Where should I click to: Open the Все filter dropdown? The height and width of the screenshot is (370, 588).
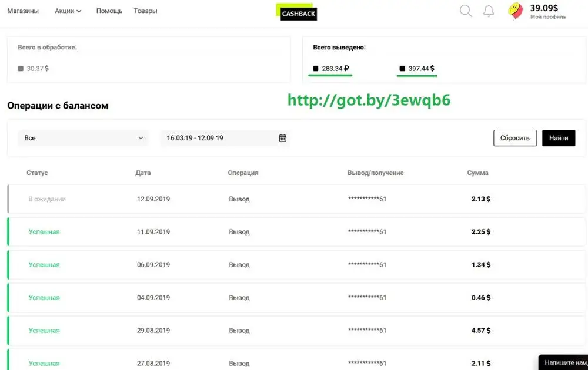[83, 138]
